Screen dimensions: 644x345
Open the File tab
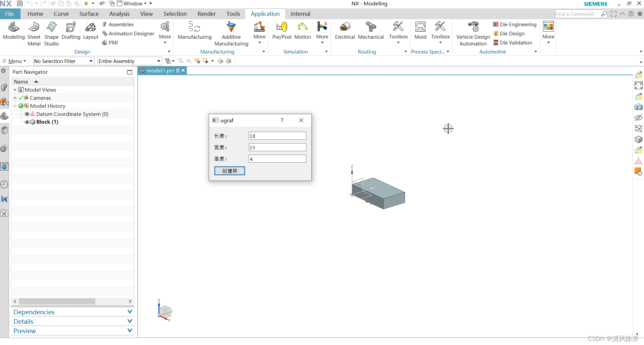(x=10, y=14)
